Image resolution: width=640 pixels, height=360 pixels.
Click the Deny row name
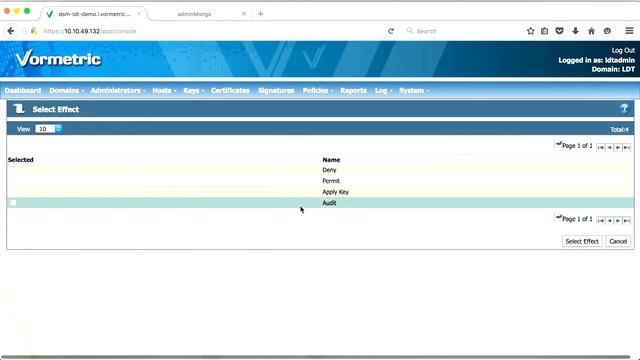click(x=329, y=170)
